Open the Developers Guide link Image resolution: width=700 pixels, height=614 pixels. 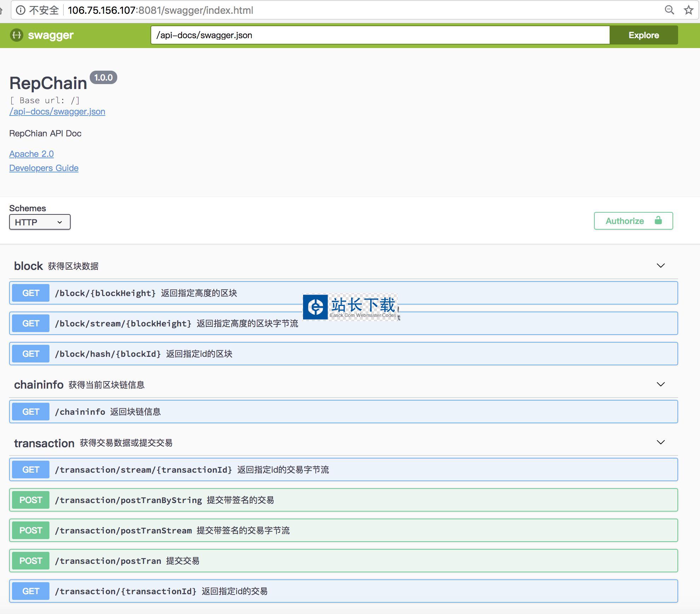point(44,168)
